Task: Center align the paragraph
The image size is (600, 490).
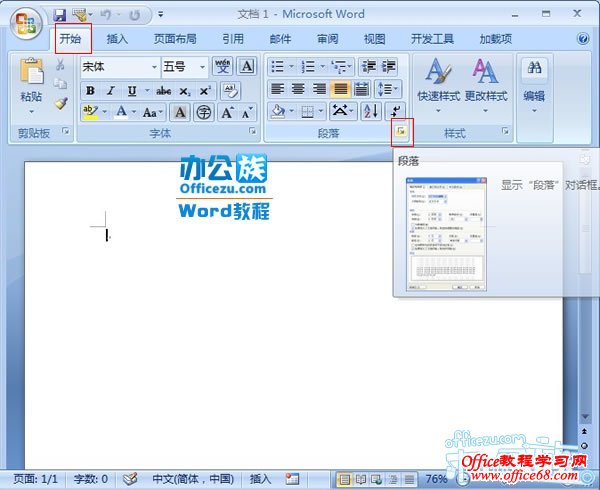Action: 298,90
